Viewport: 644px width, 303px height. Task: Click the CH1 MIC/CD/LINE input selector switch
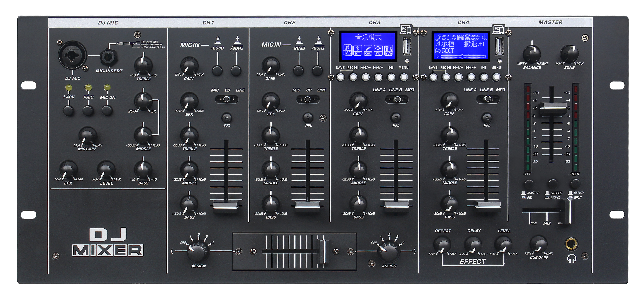[227, 99]
